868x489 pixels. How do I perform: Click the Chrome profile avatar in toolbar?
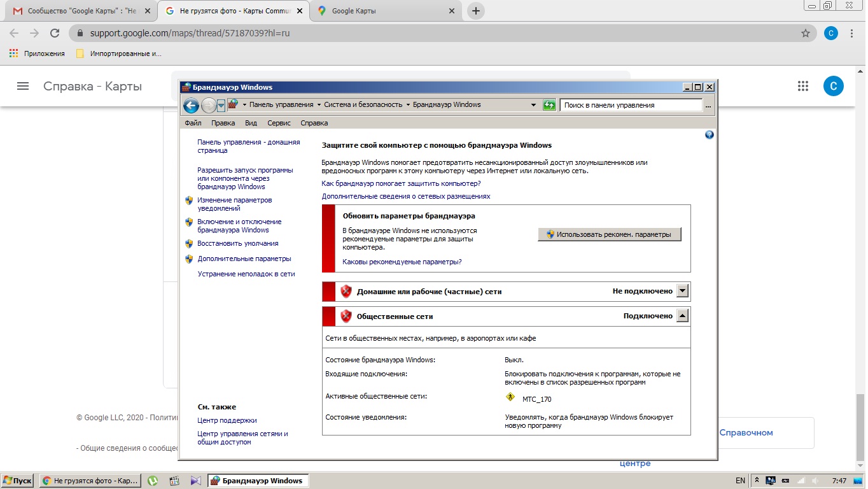[x=831, y=33]
